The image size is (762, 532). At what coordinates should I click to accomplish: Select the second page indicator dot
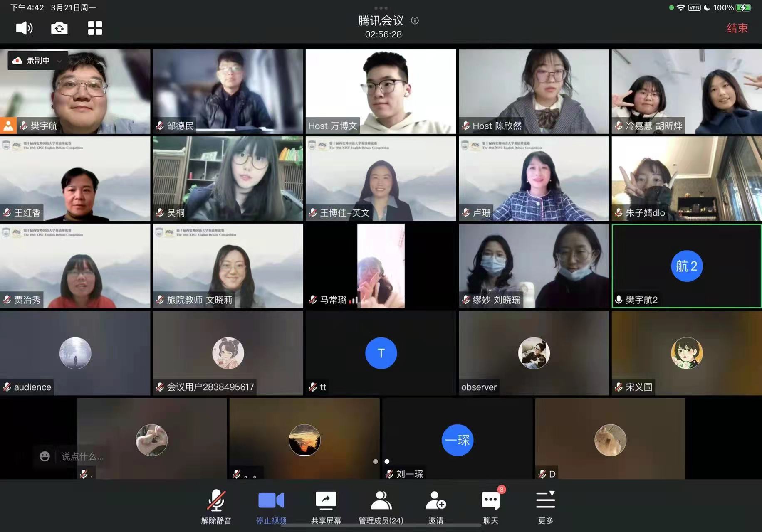387,461
